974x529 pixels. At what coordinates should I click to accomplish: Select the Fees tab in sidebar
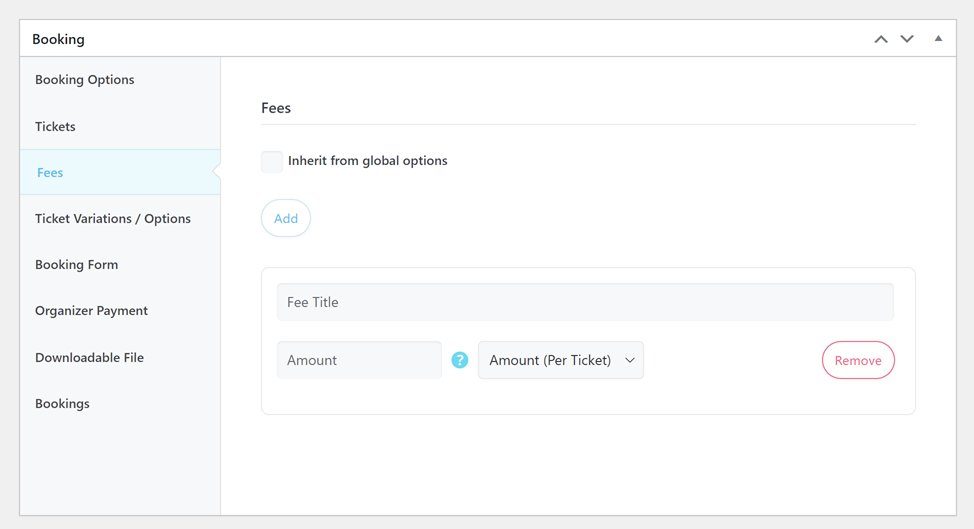[50, 173]
